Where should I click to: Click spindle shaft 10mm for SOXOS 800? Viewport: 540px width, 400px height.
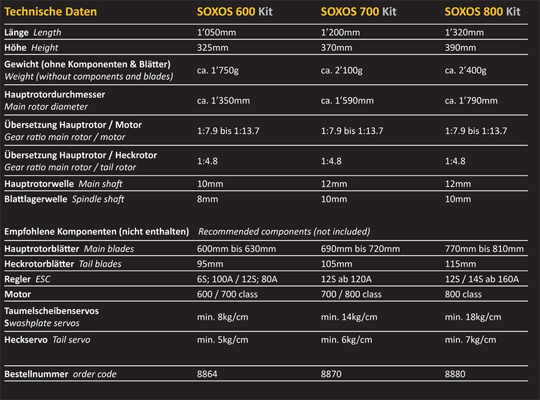click(458, 199)
